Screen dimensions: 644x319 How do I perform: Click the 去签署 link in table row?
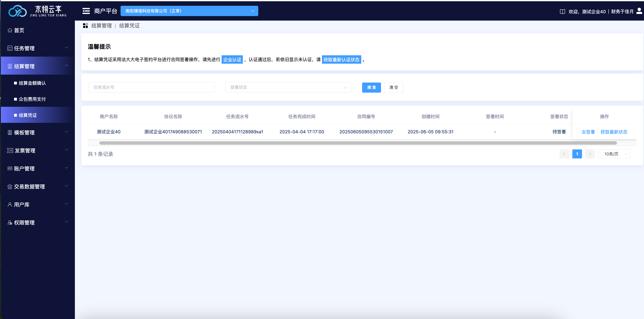click(588, 132)
